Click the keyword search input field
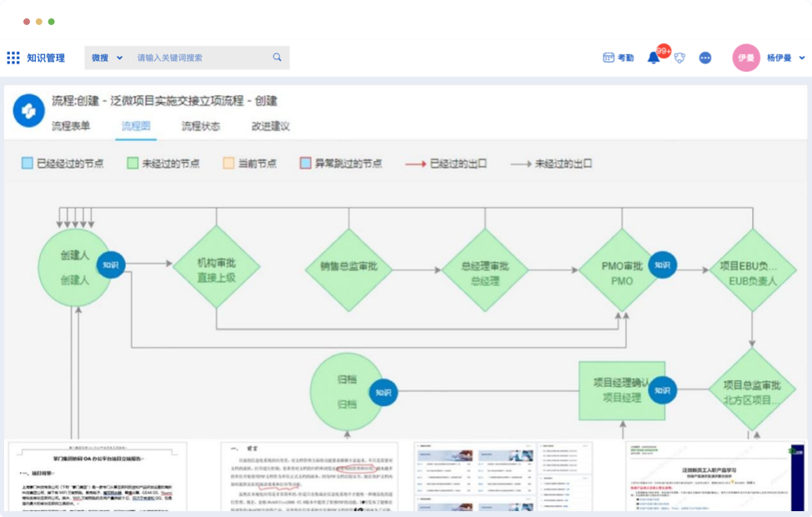Image resolution: width=812 pixels, height=517 pixels. (200, 58)
